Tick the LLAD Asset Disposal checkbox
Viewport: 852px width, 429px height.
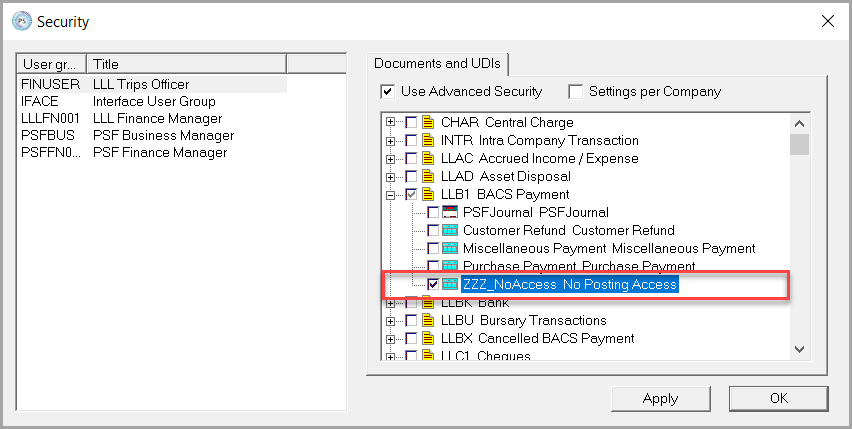pyautogui.click(x=411, y=176)
